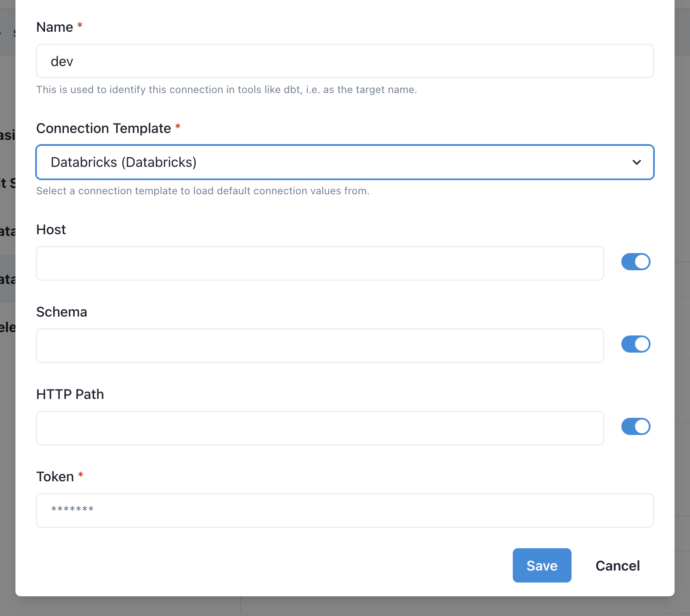The image size is (690, 616).
Task: Click the HTTP Path input field
Action: (x=320, y=428)
